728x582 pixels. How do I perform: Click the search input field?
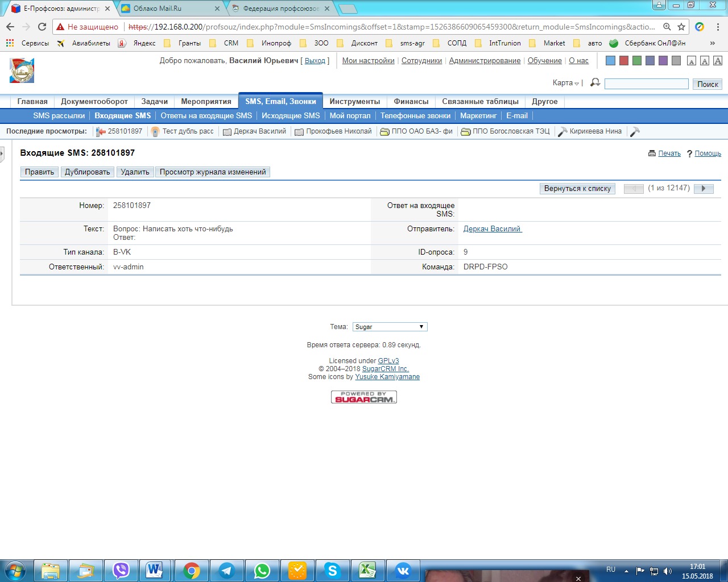click(x=646, y=84)
